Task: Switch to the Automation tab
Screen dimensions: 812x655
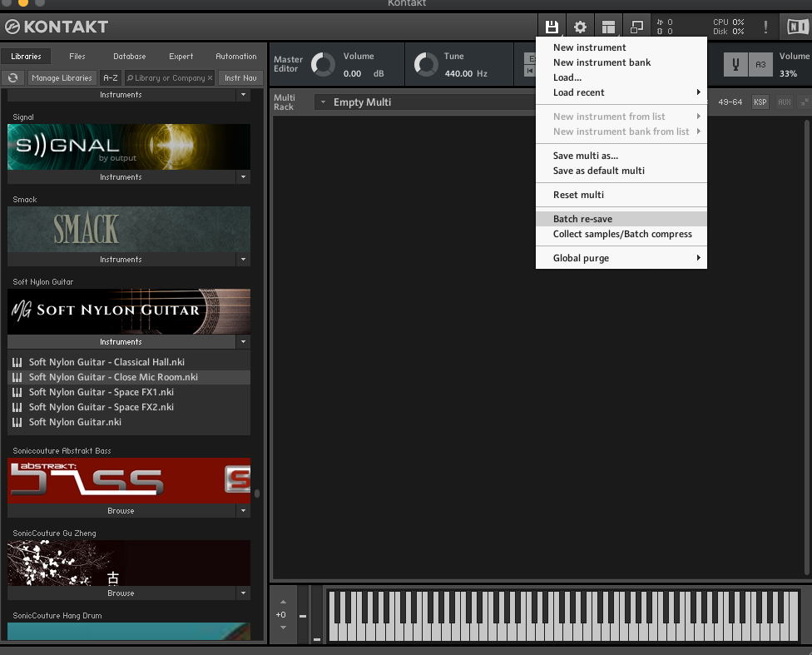Action: click(x=236, y=56)
